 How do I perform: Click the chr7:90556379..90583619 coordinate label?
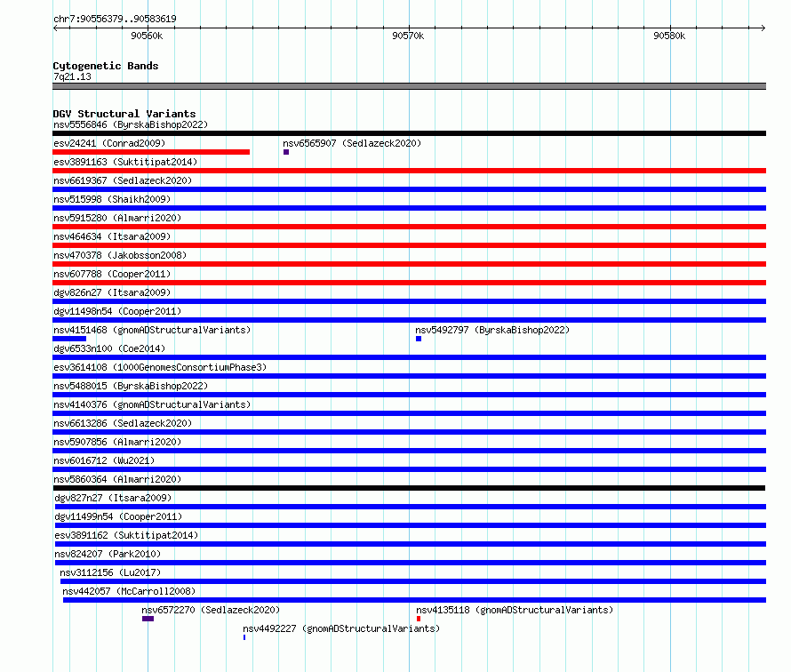click(115, 19)
